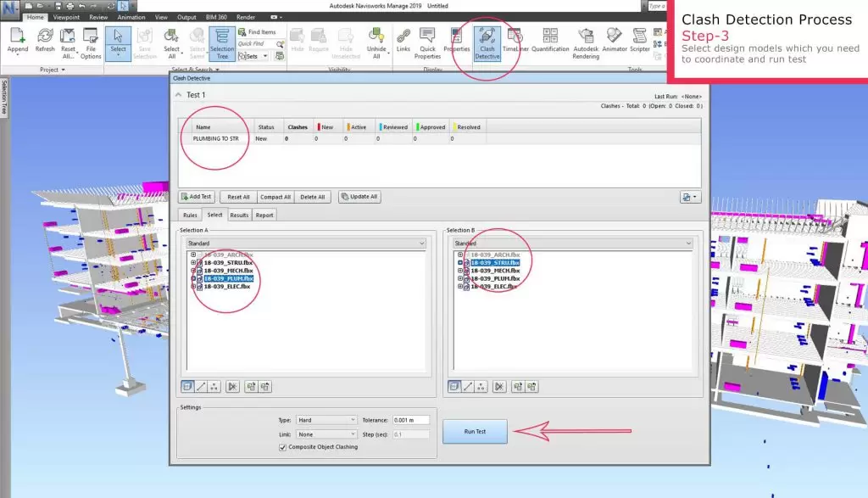This screenshot has width=868, height=498.
Task: Open the Viewpoint ribbon tab
Action: [x=67, y=16]
